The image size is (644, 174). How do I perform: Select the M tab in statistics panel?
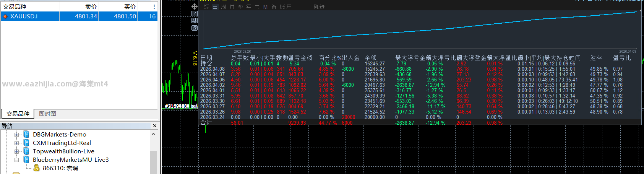(x=265, y=7)
